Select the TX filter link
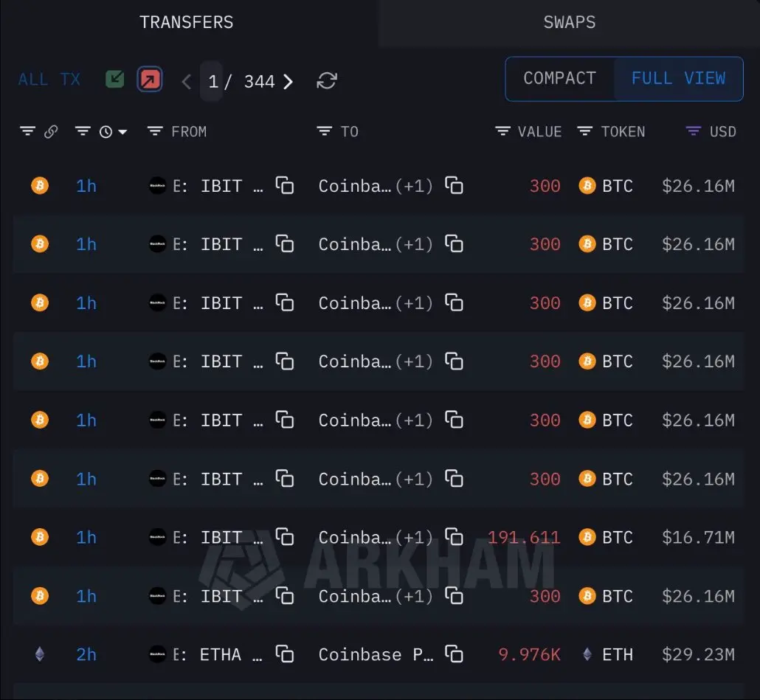760x700 pixels. [70, 80]
